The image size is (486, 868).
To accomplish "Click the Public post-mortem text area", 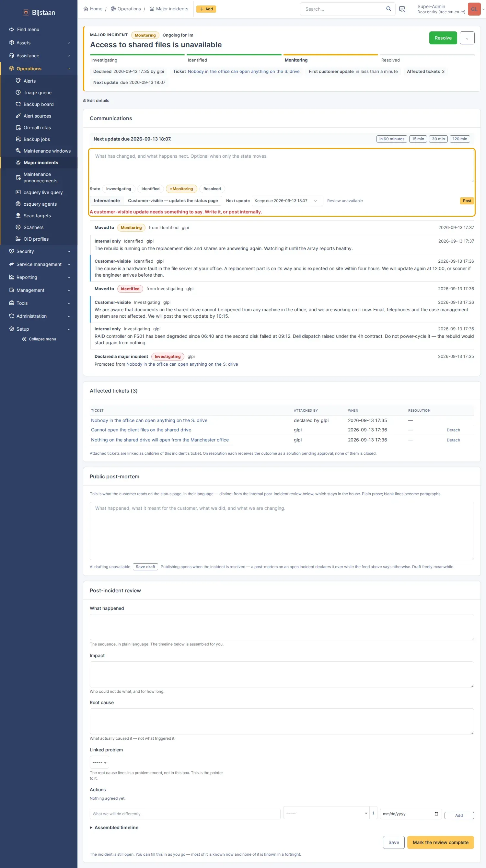I will 282,531.
